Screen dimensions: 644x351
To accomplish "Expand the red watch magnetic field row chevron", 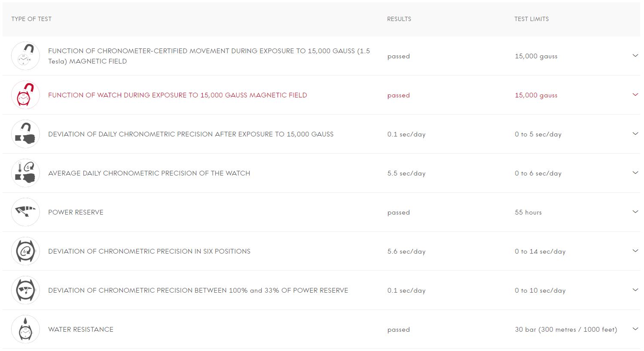I will pos(635,95).
